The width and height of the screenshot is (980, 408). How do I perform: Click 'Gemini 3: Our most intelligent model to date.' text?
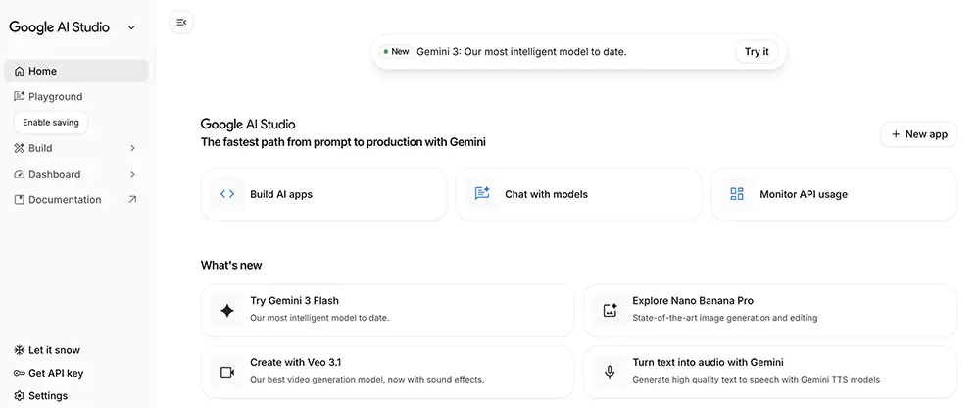[521, 52]
